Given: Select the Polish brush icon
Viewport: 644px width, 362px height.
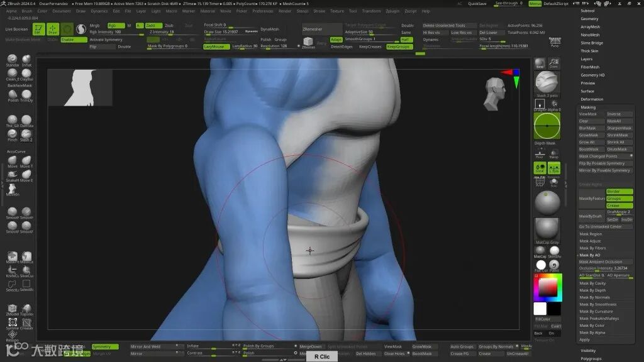Looking at the screenshot, I should [x=13, y=96].
